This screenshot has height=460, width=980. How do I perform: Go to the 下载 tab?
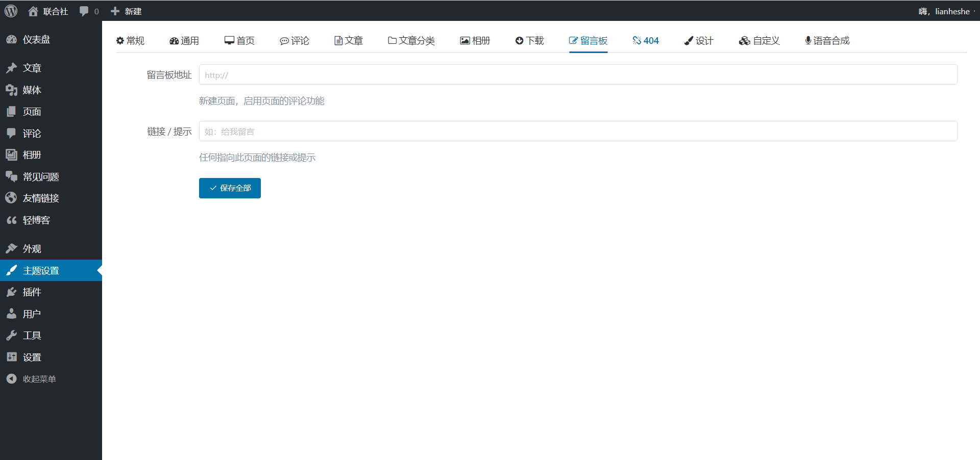click(x=530, y=40)
